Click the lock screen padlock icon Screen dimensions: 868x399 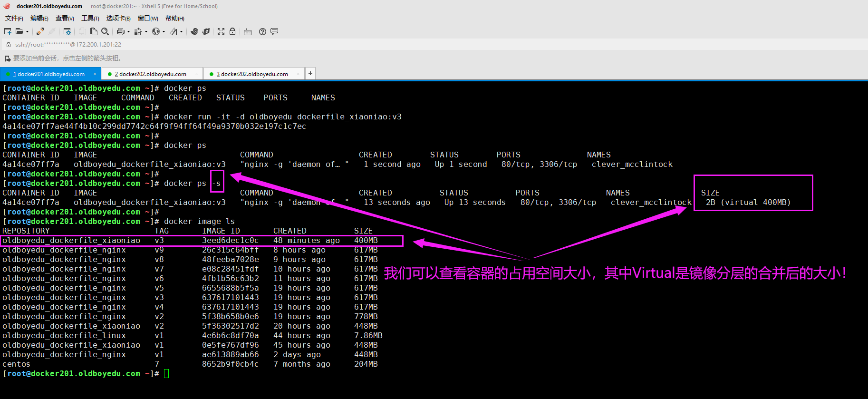pyautogui.click(x=232, y=31)
